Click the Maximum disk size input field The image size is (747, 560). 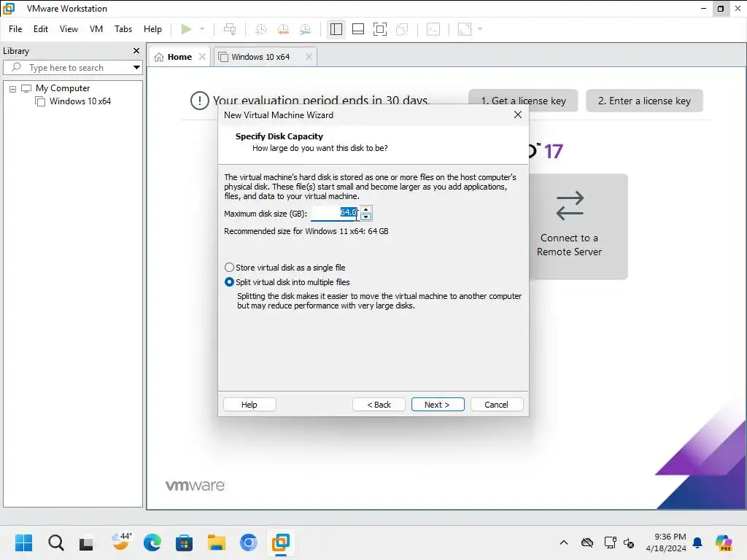pos(334,213)
